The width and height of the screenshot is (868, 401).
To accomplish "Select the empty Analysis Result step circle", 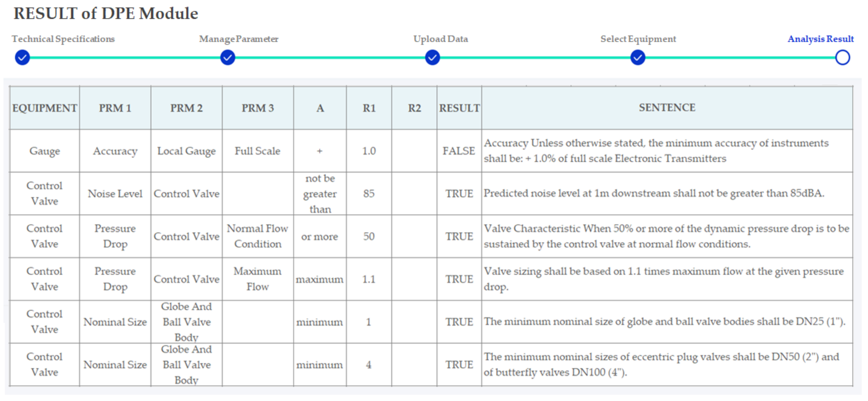I will point(842,58).
